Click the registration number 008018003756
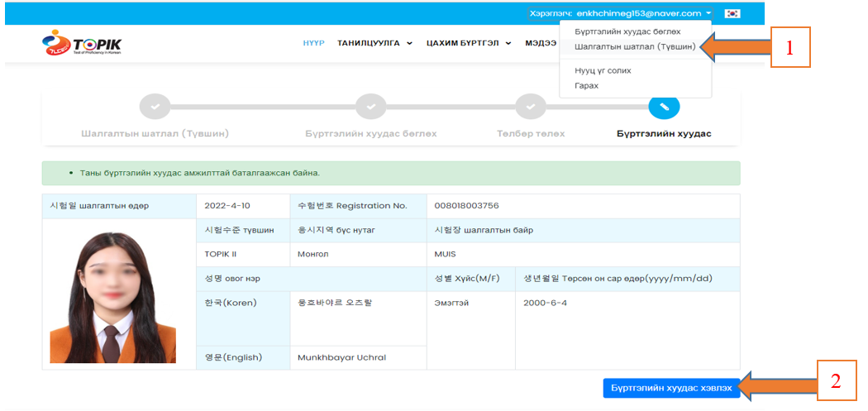 466,205
